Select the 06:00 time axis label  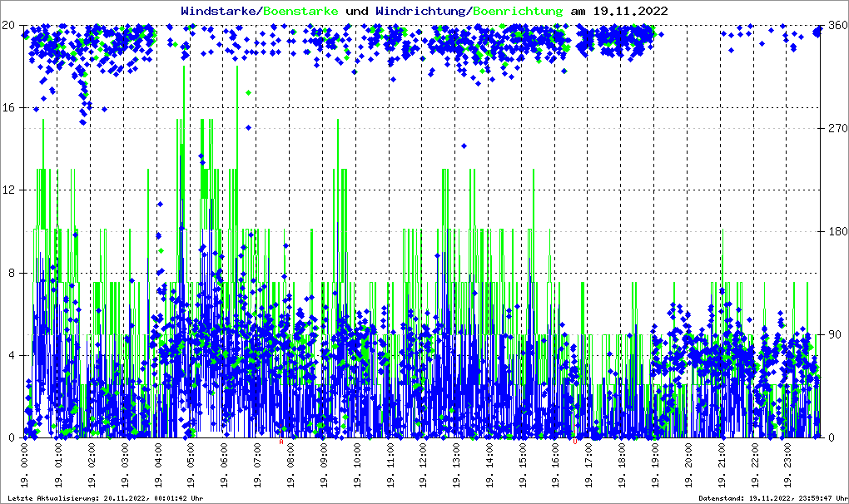tap(224, 467)
